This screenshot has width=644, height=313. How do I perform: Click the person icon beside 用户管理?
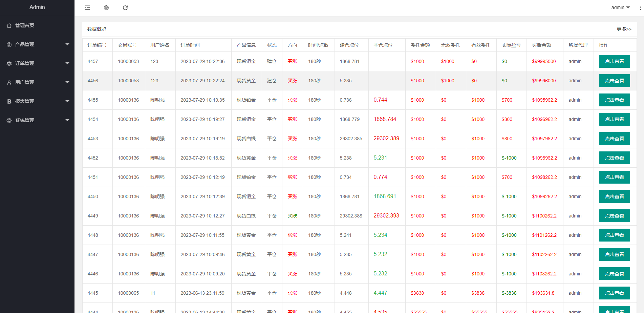tap(9, 82)
